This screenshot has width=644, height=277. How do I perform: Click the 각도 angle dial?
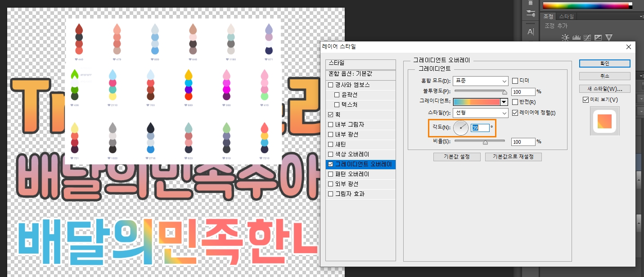(x=461, y=128)
